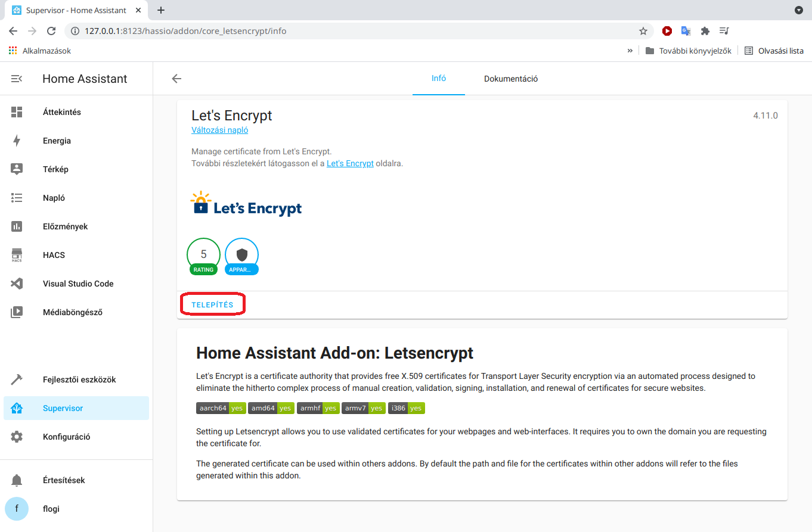This screenshot has width=812, height=532.
Task: Switch to the Infó tab
Action: (439, 79)
